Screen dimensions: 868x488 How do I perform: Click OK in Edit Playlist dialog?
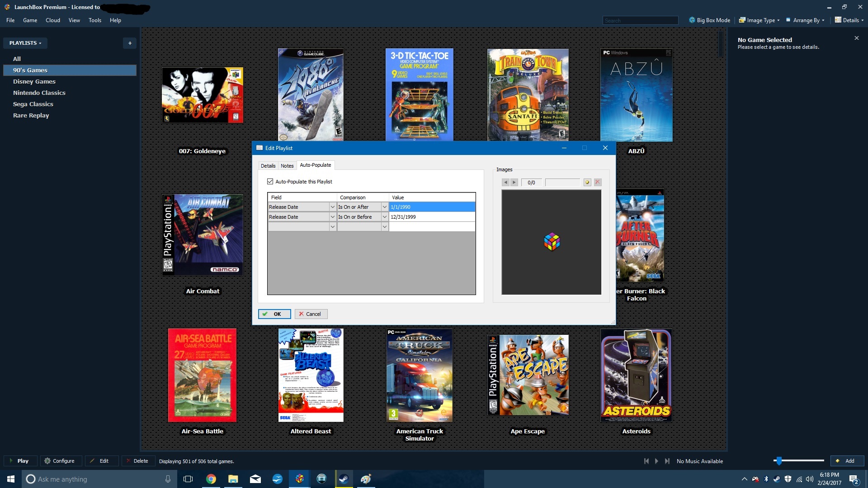point(274,314)
